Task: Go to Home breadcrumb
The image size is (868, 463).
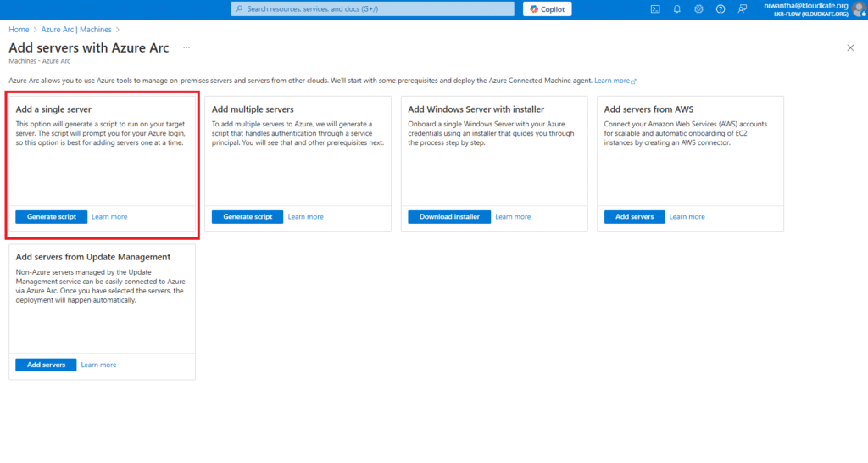Action: coord(19,30)
